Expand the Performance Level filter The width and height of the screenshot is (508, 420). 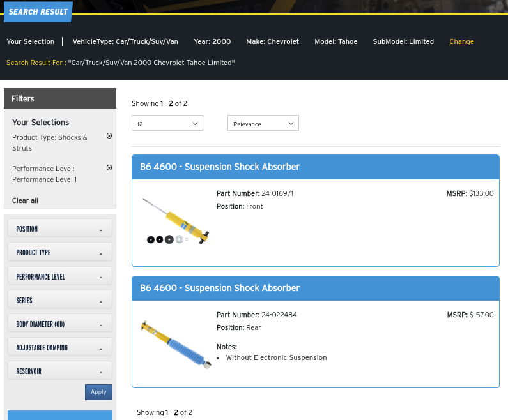pos(60,276)
